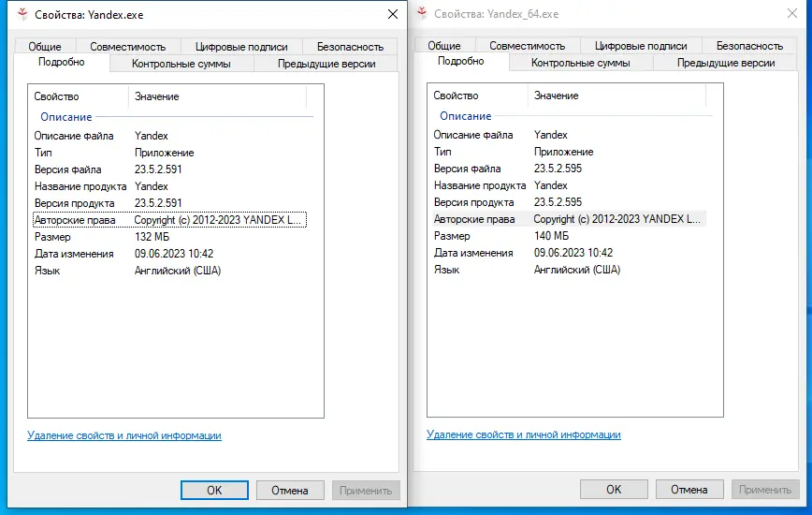Open the remove properties link in Yandex.exe window
Screen dimensions: 812x515
click(x=124, y=435)
